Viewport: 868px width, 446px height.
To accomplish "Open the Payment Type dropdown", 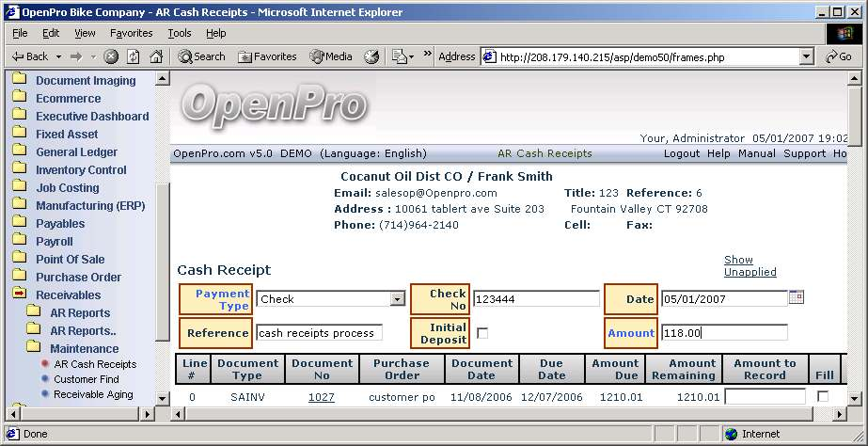I will pyautogui.click(x=398, y=299).
